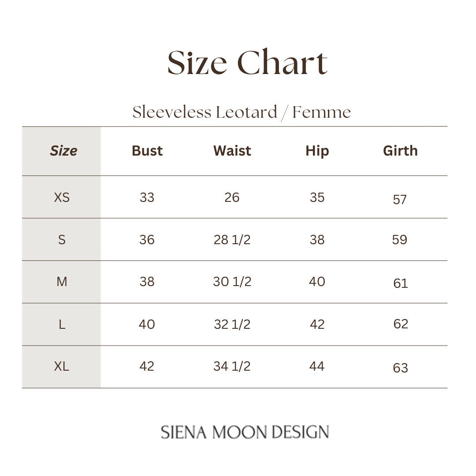This screenshot has width=476, height=476.
Task: Click the XL size row label
Action: pyautogui.click(x=62, y=366)
